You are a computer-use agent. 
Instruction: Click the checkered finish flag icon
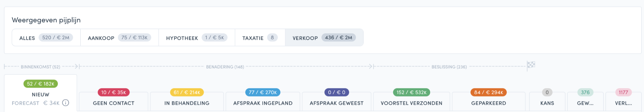531,65
